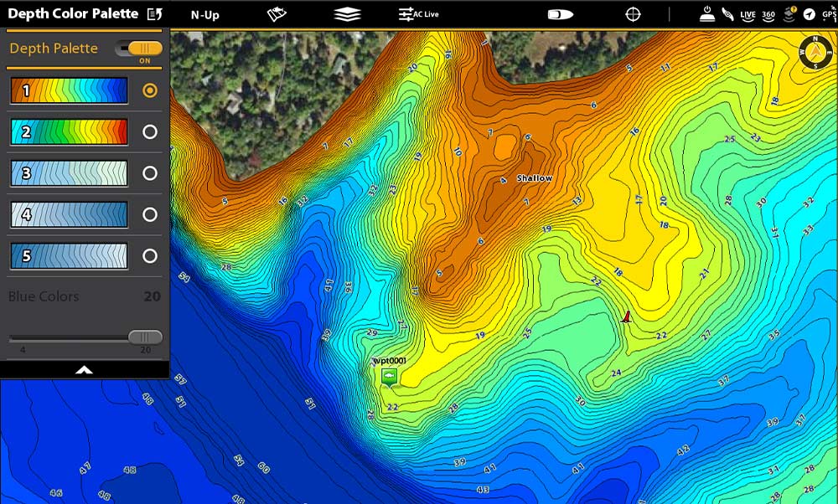Open the chart map source icon
Image resolution: width=838 pixels, height=504 pixels.
point(277,14)
